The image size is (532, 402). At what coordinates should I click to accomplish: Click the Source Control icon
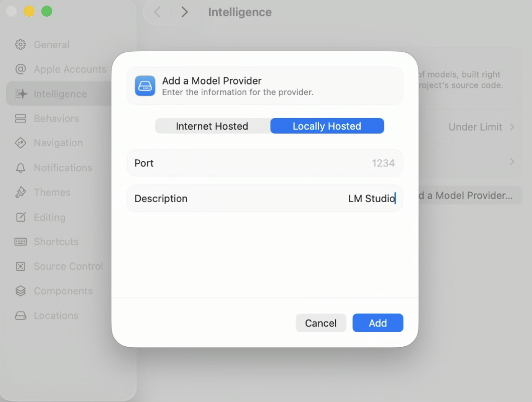tap(21, 266)
